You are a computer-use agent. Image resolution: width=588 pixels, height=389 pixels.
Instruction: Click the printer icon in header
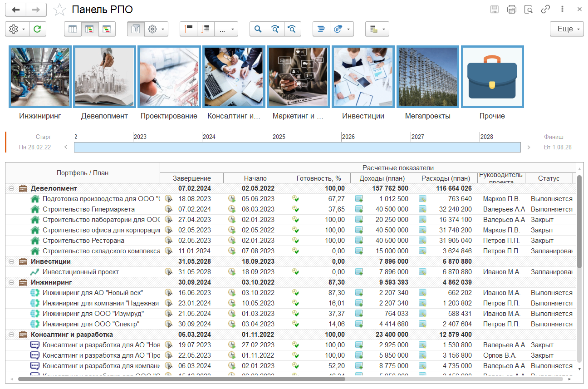(512, 10)
